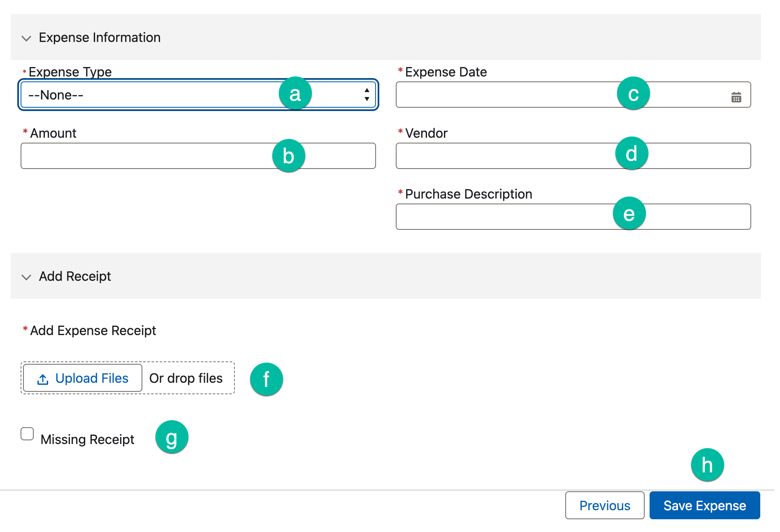Click into the Purchase Description field

(x=502, y=217)
